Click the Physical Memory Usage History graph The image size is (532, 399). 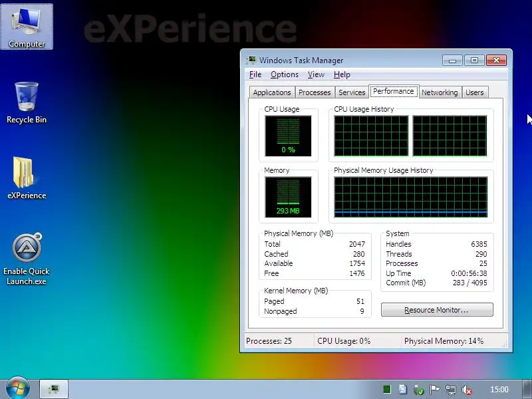tap(411, 197)
